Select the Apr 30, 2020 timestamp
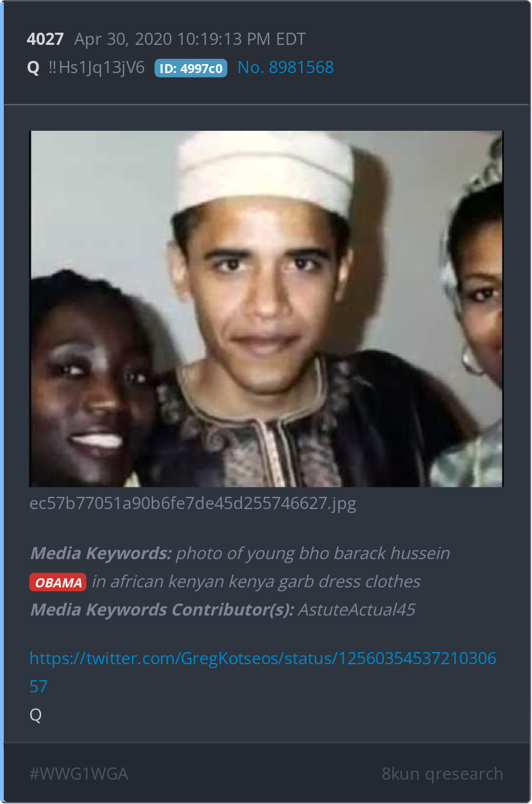This screenshot has width=532, height=804. coord(190,39)
